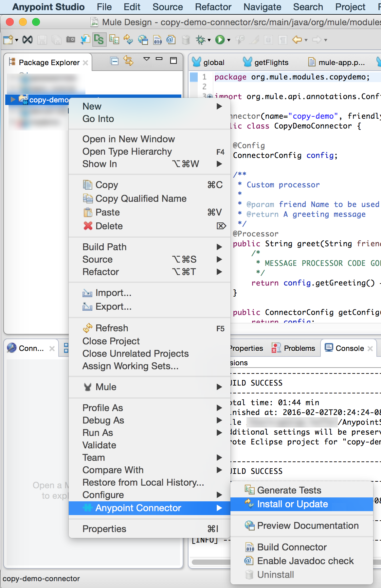
Task: Click the Build Connector toolbar icon
Action: point(157,40)
